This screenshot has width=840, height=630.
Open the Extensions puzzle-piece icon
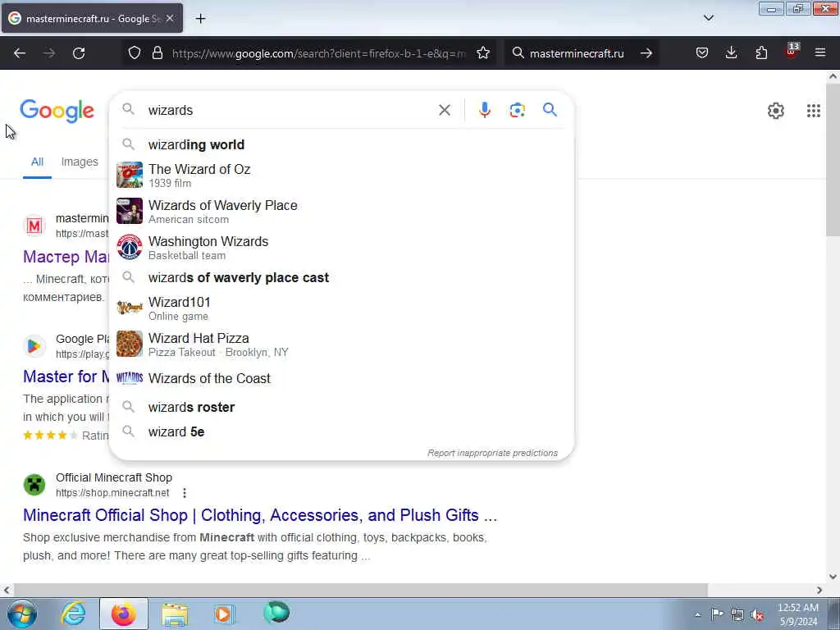[x=761, y=53]
